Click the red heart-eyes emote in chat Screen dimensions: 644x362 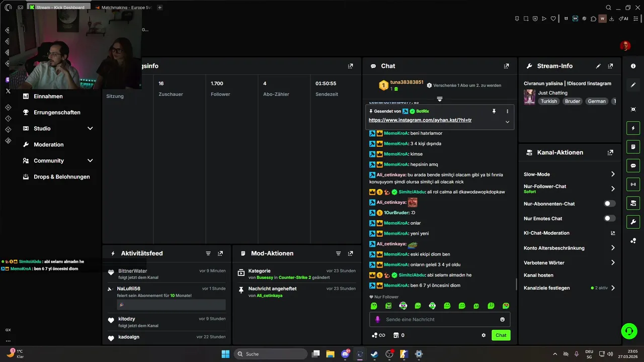[506, 306]
